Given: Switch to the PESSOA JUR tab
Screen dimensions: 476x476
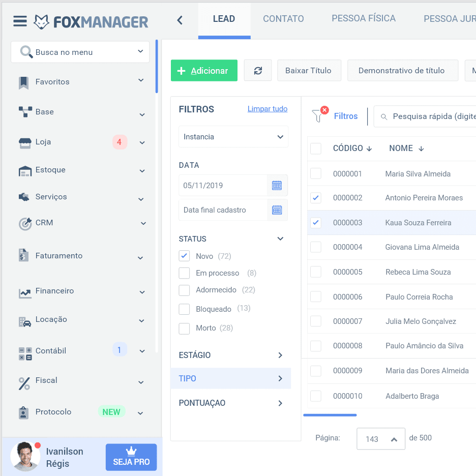Looking at the screenshot, I should (450, 19).
